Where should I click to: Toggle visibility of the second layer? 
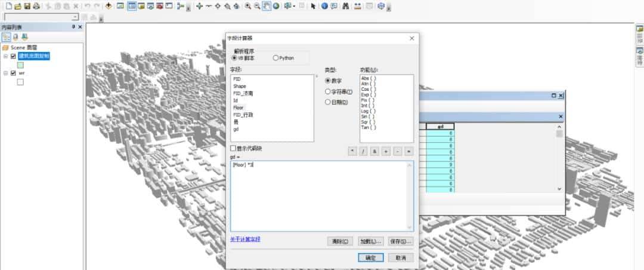pyautogui.click(x=14, y=73)
